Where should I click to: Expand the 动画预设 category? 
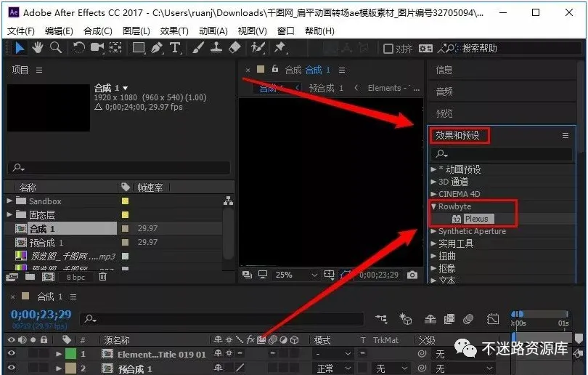[433, 169]
